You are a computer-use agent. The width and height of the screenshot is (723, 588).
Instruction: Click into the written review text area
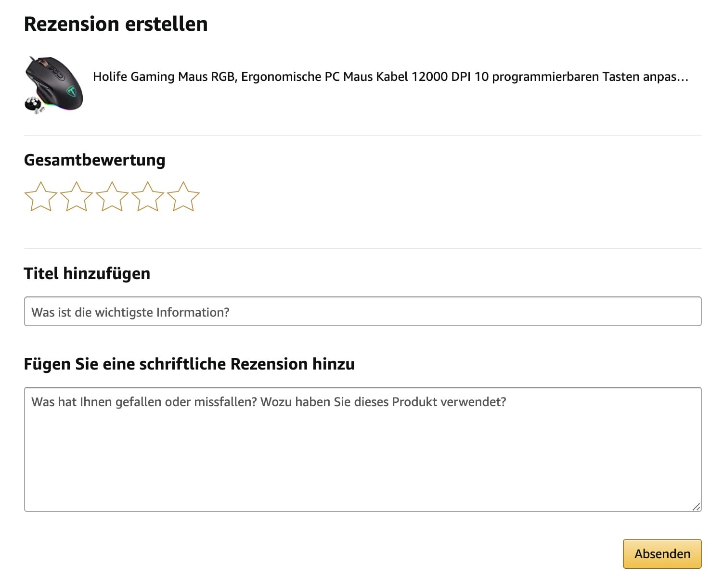point(362,452)
